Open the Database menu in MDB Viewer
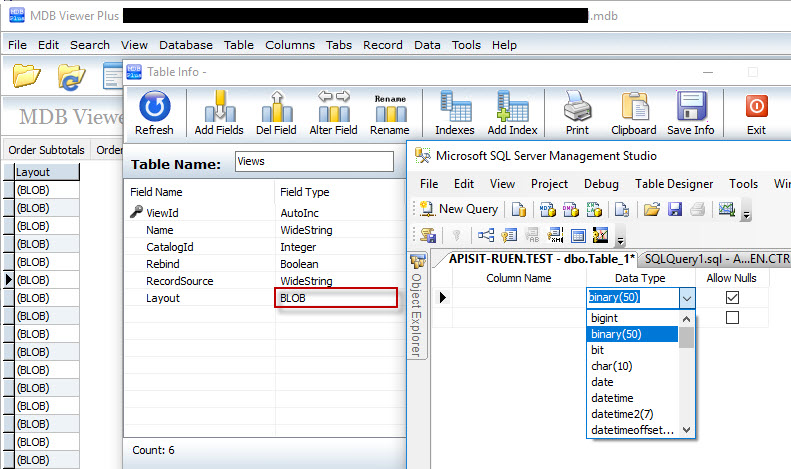 pos(186,45)
